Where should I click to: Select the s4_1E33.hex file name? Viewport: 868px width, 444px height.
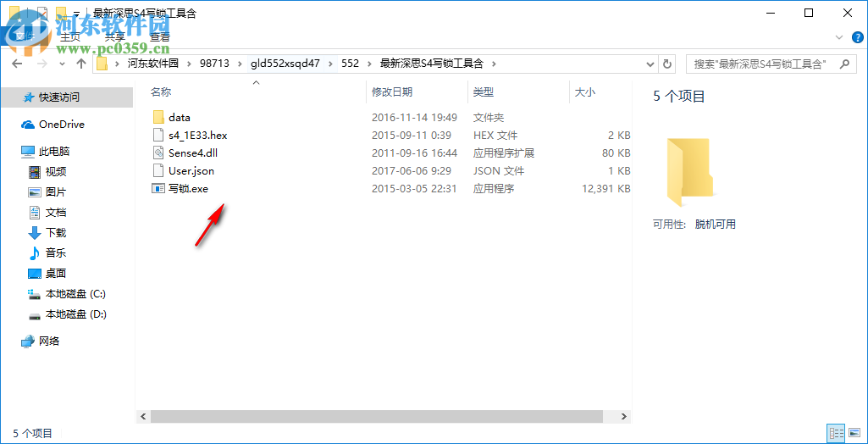(198, 135)
